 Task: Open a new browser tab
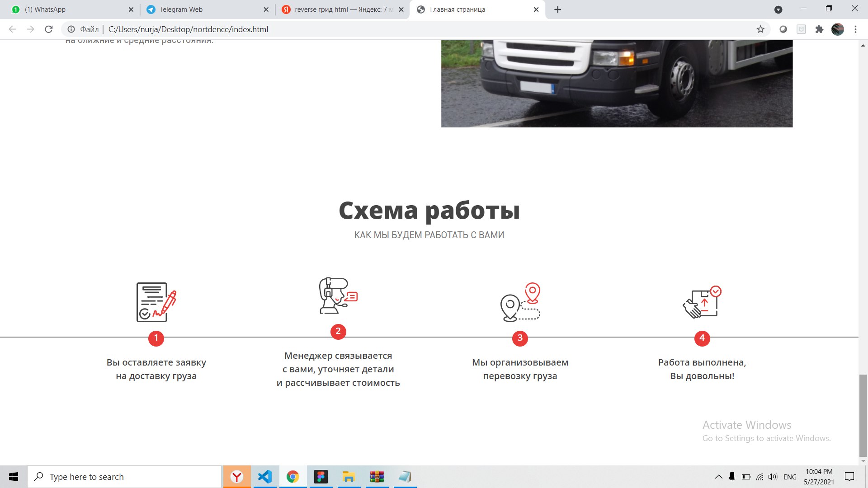pos(558,9)
